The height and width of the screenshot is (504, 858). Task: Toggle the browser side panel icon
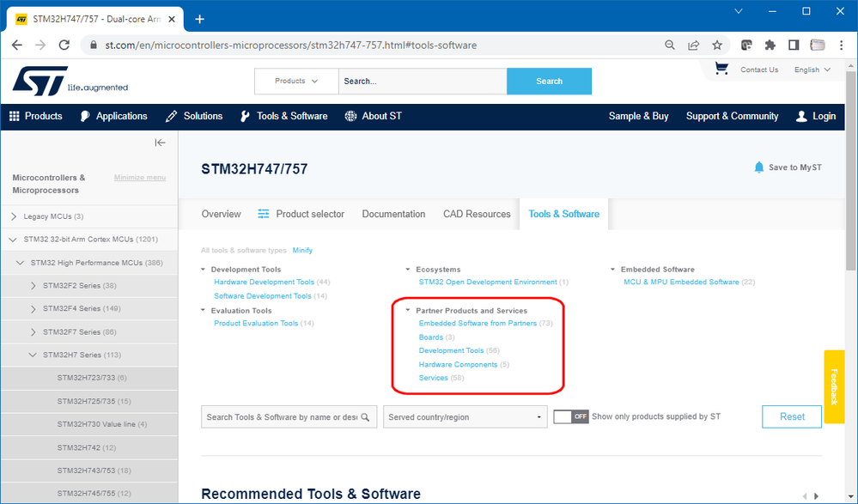point(794,46)
